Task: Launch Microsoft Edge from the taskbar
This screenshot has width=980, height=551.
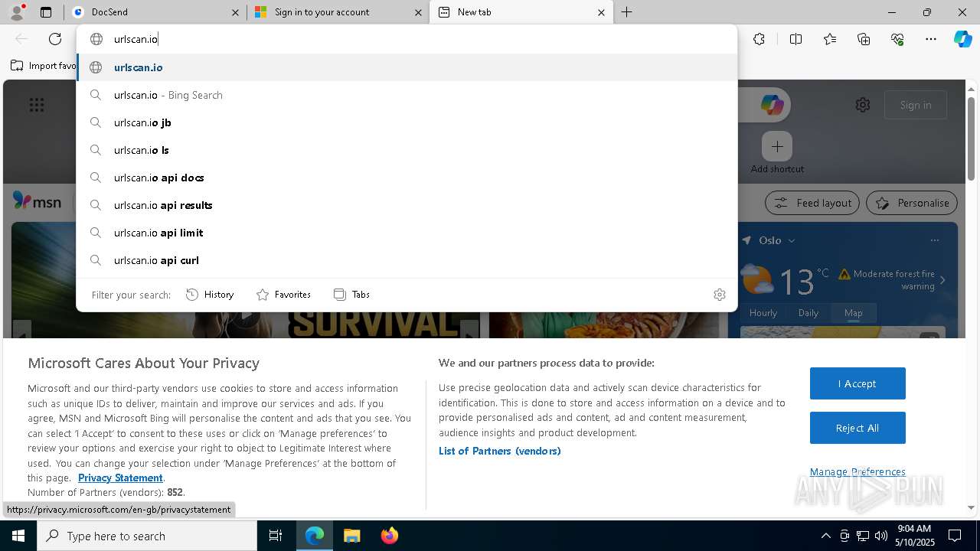Action: pyautogui.click(x=315, y=536)
